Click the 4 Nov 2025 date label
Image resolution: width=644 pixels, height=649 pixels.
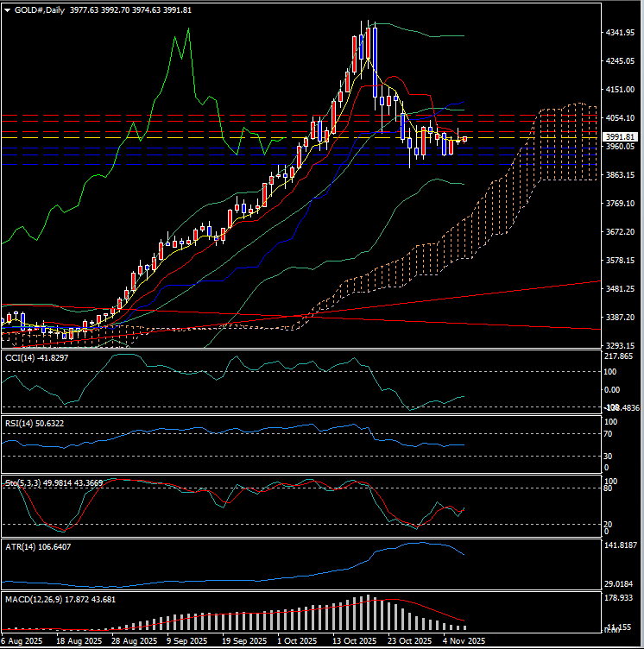click(x=464, y=641)
